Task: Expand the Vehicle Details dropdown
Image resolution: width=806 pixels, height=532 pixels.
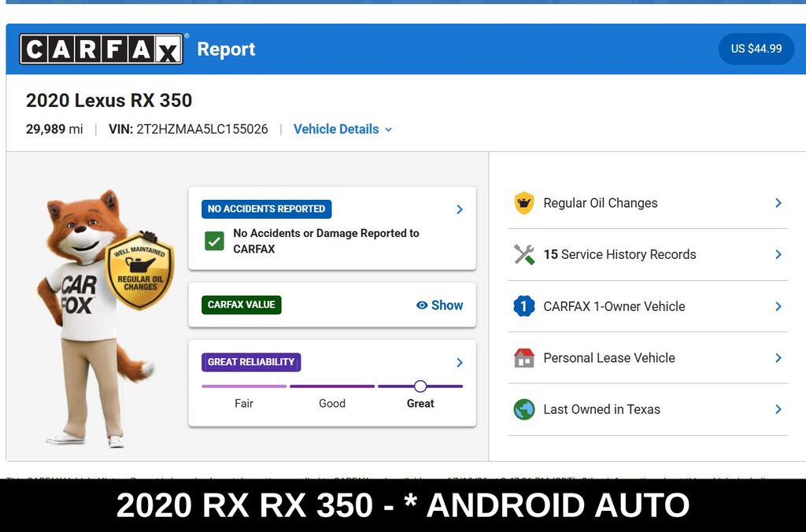Action: pyautogui.click(x=342, y=129)
